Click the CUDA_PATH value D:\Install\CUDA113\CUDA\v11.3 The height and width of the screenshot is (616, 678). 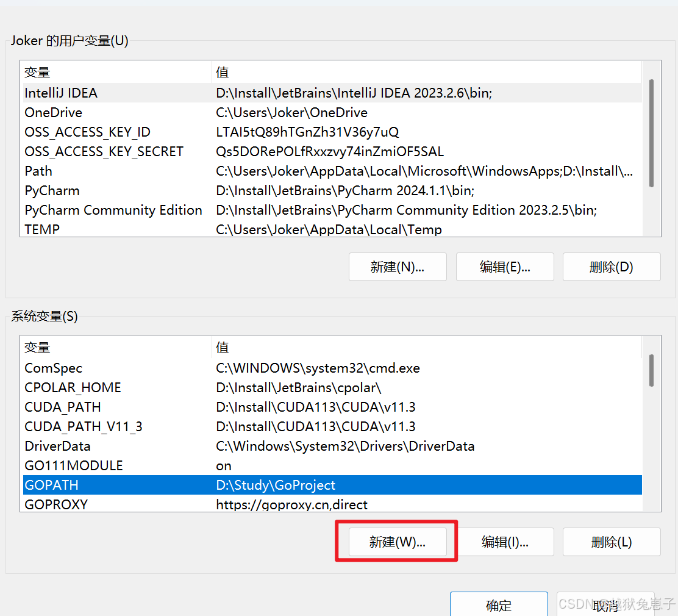pyautogui.click(x=316, y=407)
